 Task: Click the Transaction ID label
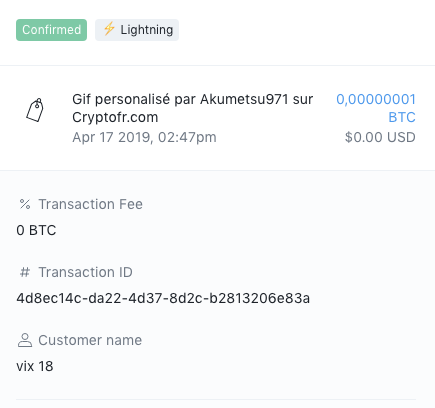pyautogui.click(x=86, y=272)
